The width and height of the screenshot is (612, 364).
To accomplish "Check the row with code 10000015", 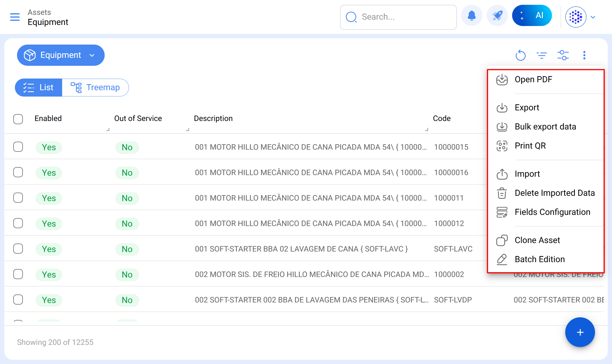I will click(18, 147).
